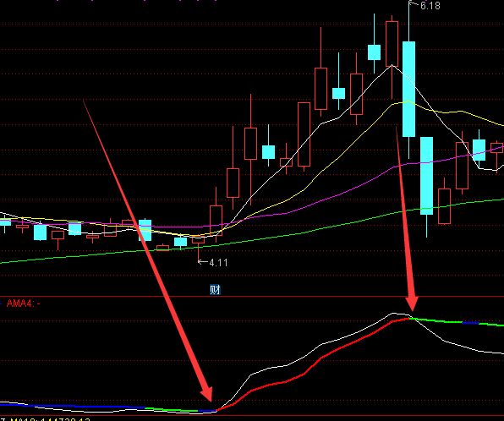Click the tall cyan candlestick under 6.18

click(408, 89)
